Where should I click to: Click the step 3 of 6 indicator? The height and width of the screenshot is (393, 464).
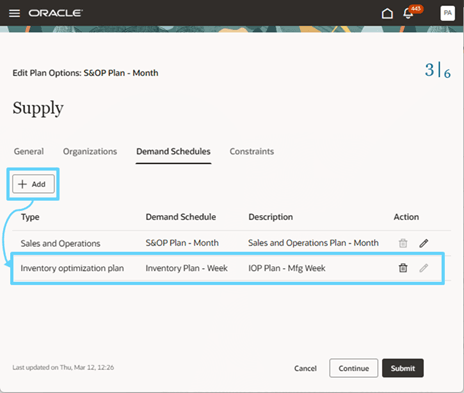click(x=438, y=70)
